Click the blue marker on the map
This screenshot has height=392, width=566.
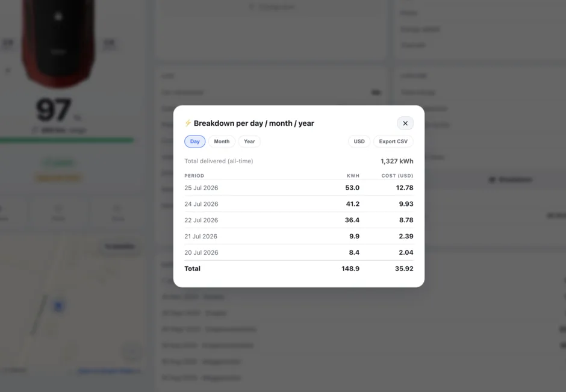[x=58, y=306]
